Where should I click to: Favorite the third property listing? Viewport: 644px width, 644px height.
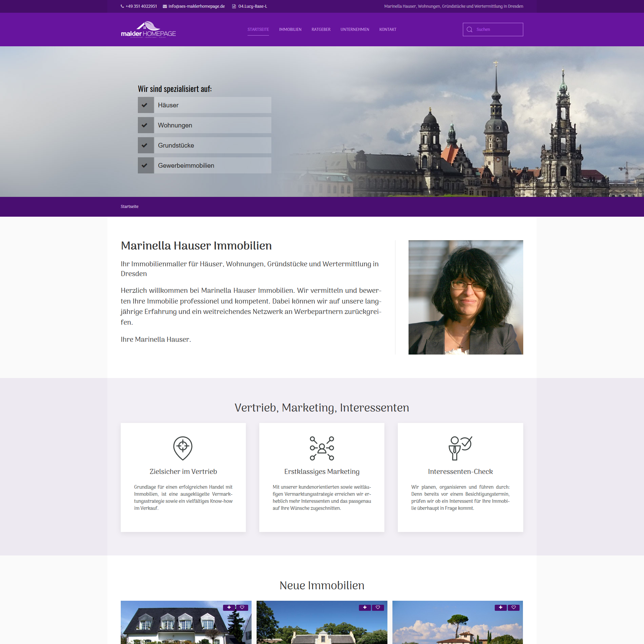[x=514, y=607]
